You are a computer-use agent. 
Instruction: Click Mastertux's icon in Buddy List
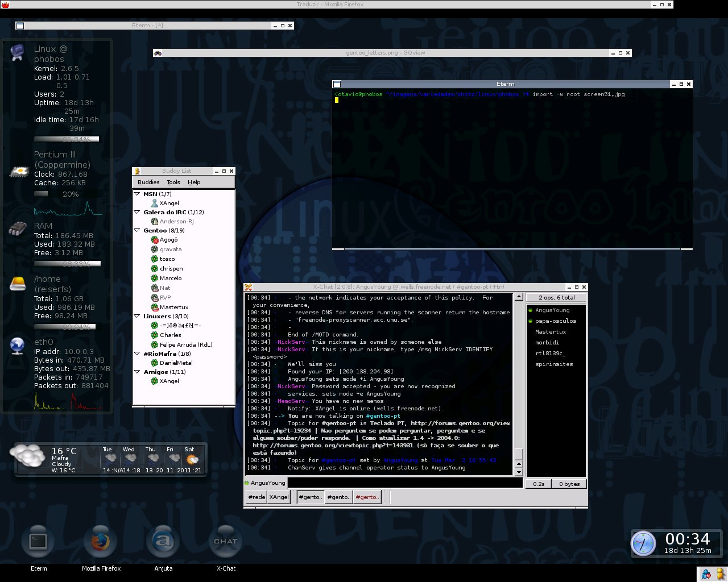pos(154,307)
